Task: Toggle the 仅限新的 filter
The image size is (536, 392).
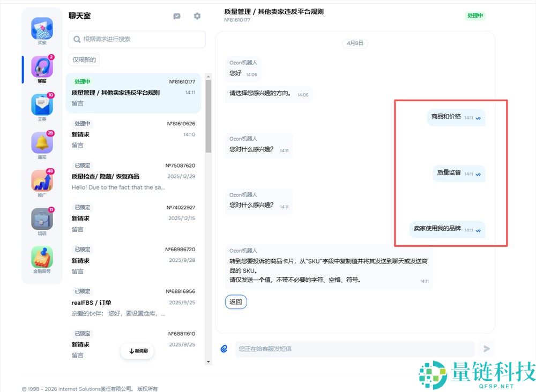Action: (x=84, y=59)
